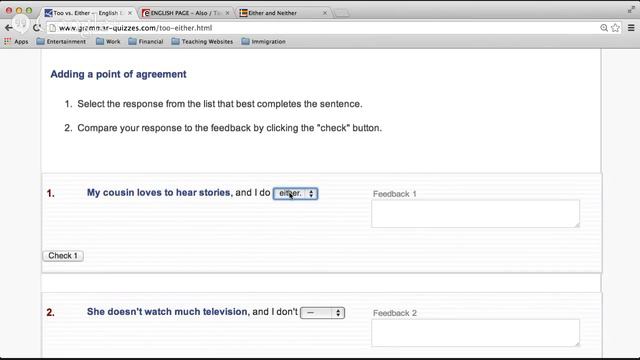The image size is (640, 360).
Task: Bookmark this page with the star icon
Action: pos(616,28)
